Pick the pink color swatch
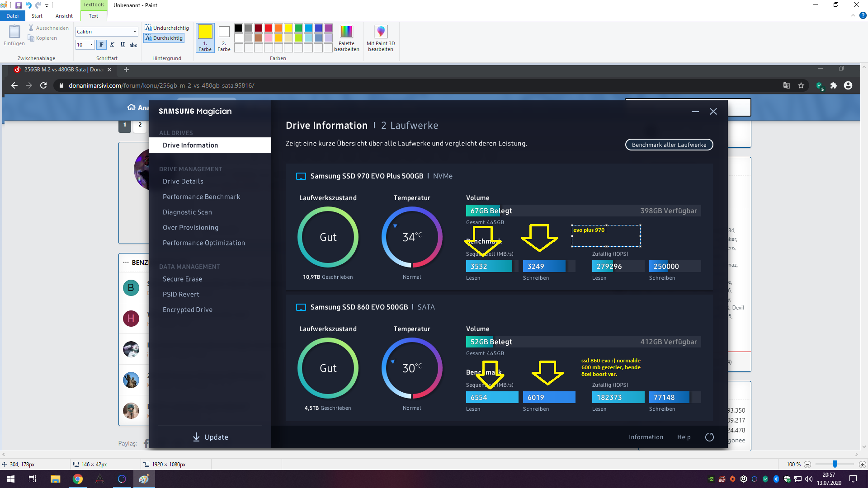Screen dimensions: 868x488 click(269, 38)
